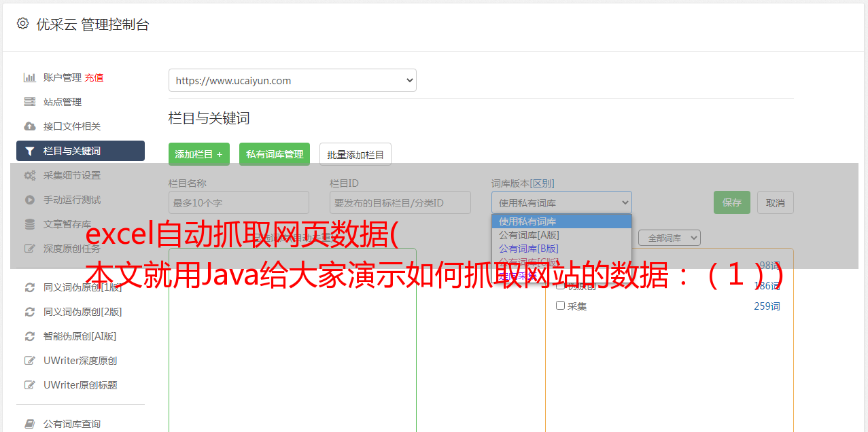The width and height of the screenshot is (868, 432).
Task: Click the 站点管理 server icon
Action: 29,102
